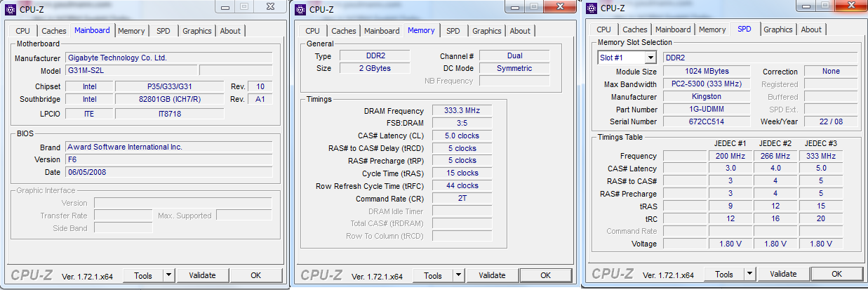Click the JEDEC #1 frequency 200 MHz

pos(730,156)
